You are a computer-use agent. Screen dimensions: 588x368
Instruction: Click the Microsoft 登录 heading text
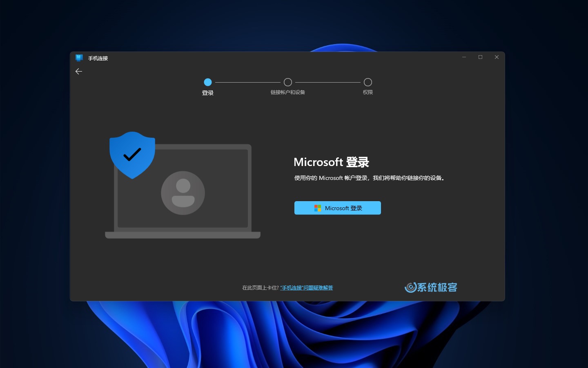tap(331, 162)
